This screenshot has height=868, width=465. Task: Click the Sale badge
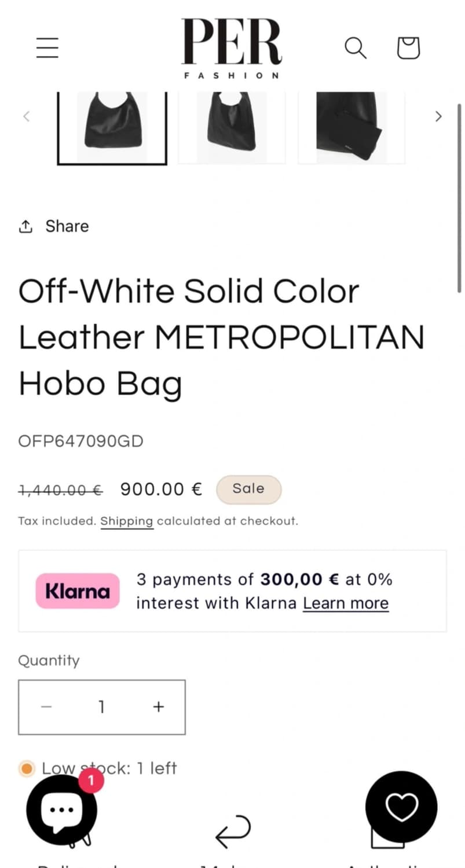pos(248,489)
